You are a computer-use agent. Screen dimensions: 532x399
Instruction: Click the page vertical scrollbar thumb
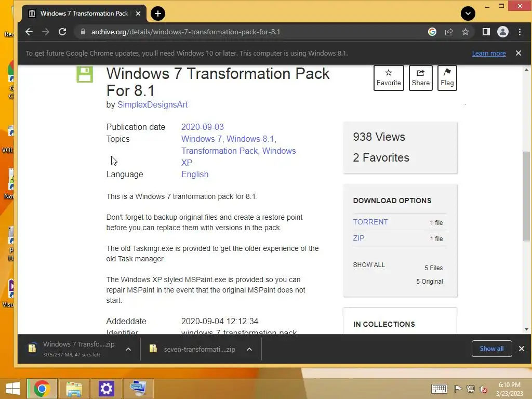[526, 196]
